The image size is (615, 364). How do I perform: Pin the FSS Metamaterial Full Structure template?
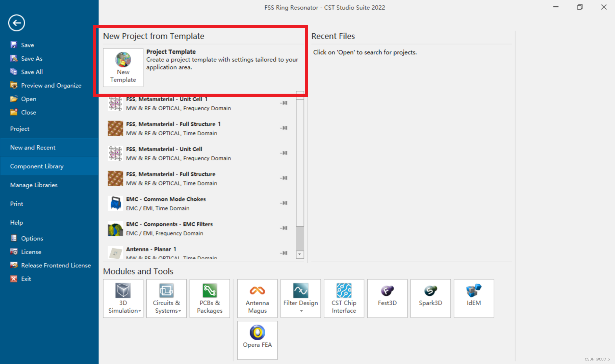[x=284, y=178]
